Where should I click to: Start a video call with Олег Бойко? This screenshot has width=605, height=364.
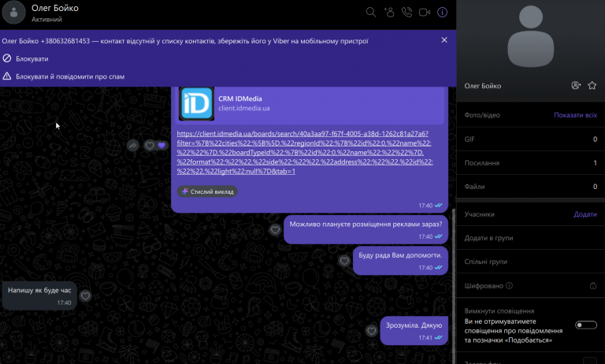(x=425, y=13)
